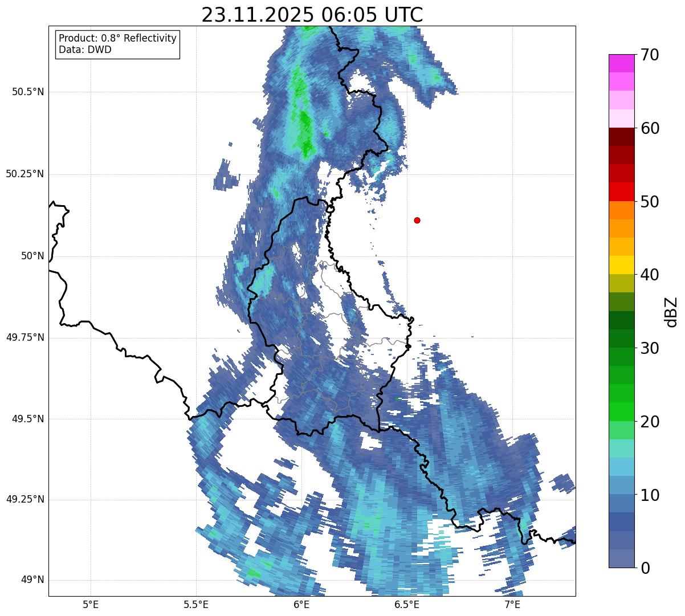Click the colorbar tick label 20
685x616 pixels.
point(650,422)
